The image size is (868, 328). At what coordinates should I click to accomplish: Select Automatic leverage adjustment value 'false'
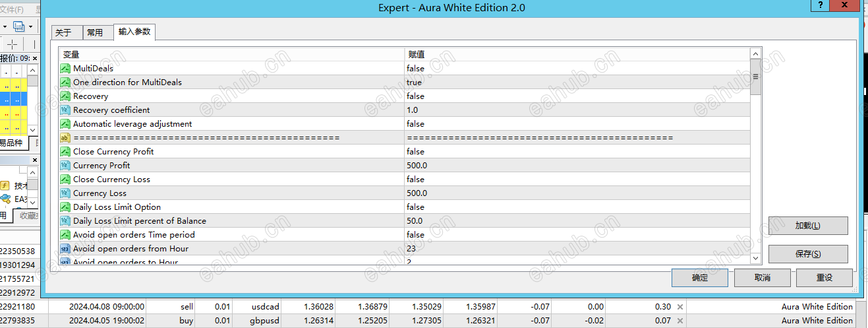[x=415, y=124]
